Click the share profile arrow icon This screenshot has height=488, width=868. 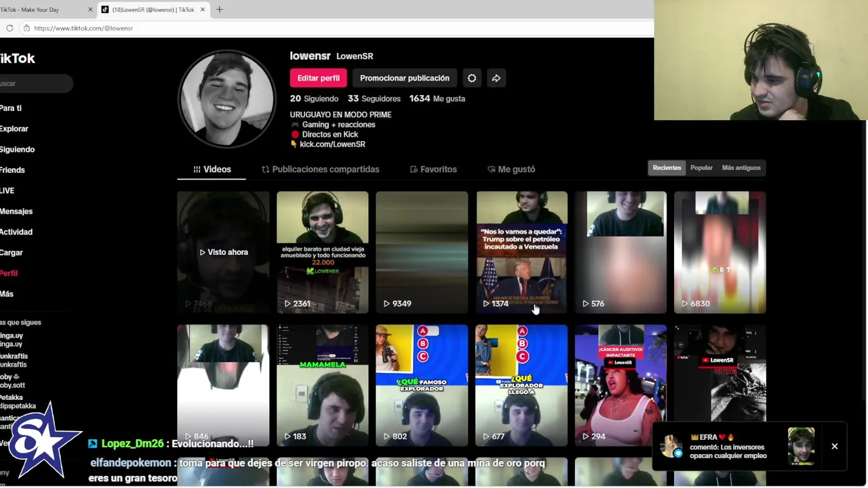click(x=496, y=78)
